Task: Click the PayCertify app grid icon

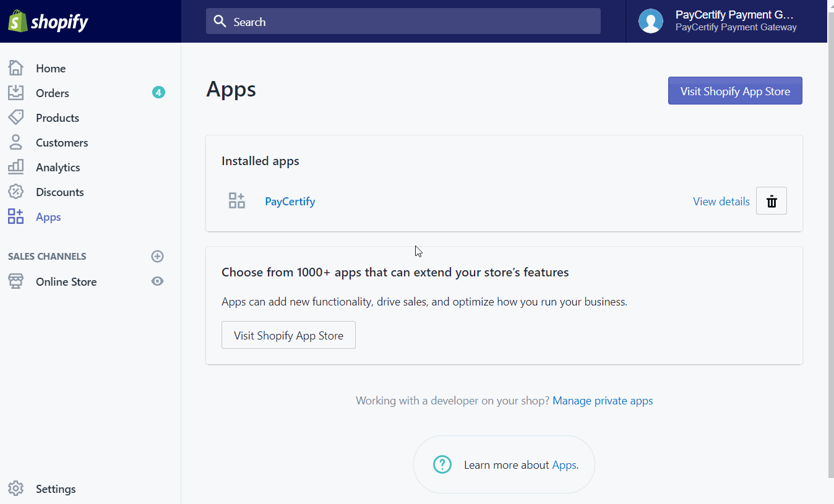Action: 237,200
